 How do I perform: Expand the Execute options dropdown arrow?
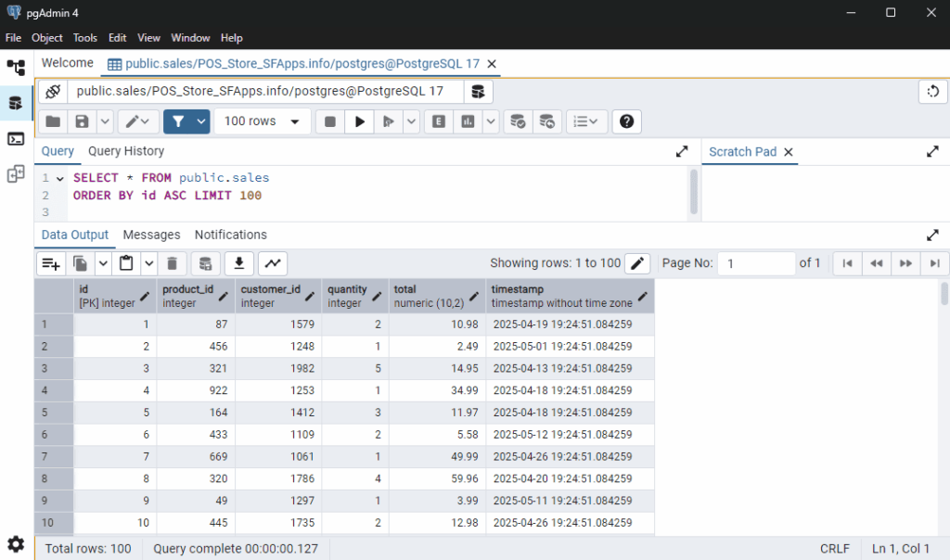(411, 121)
